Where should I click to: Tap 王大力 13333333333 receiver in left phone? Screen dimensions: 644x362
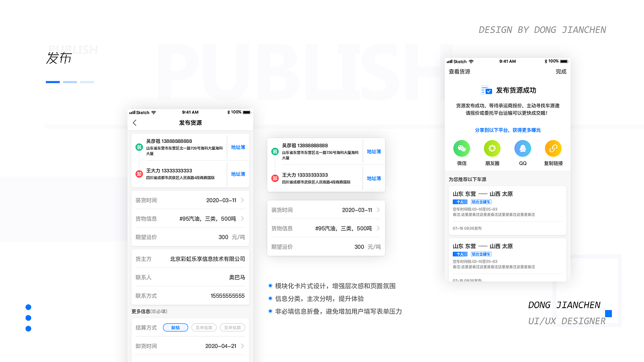pyautogui.click(x=169, y=170)
